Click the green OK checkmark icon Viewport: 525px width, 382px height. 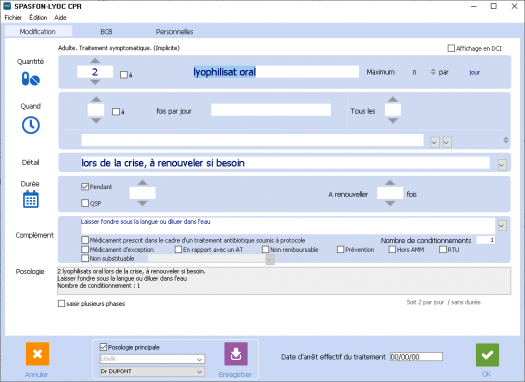[487, 355]
